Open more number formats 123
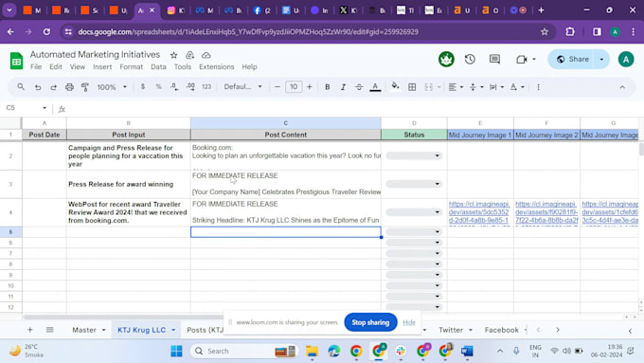The width and height of the screenshot is (644, 363). 206,87
